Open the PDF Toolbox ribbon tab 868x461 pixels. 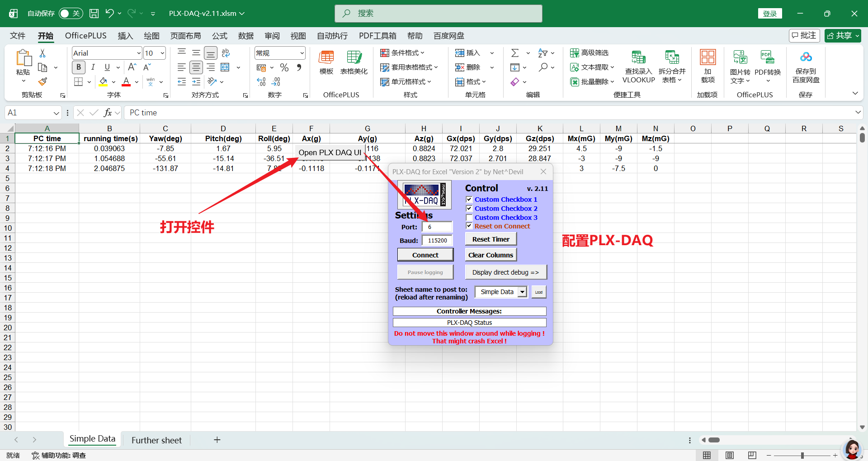[377, 36]
